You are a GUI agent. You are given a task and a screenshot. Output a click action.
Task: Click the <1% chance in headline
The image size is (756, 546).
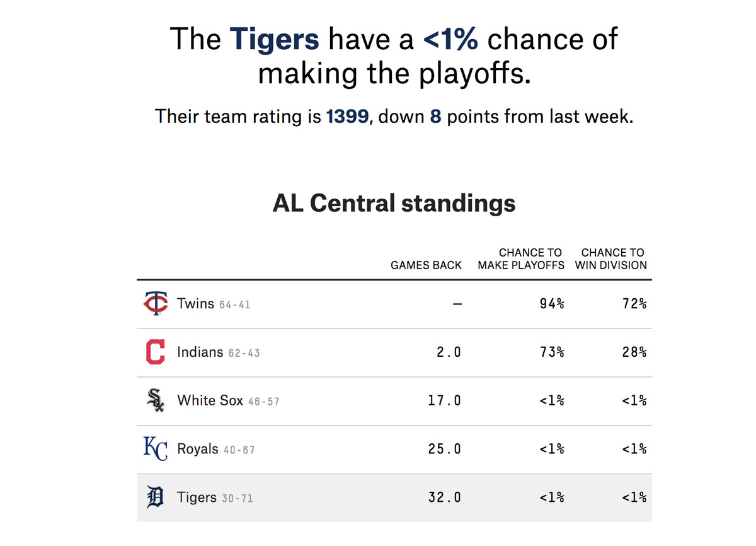click(x=450, y=39)
